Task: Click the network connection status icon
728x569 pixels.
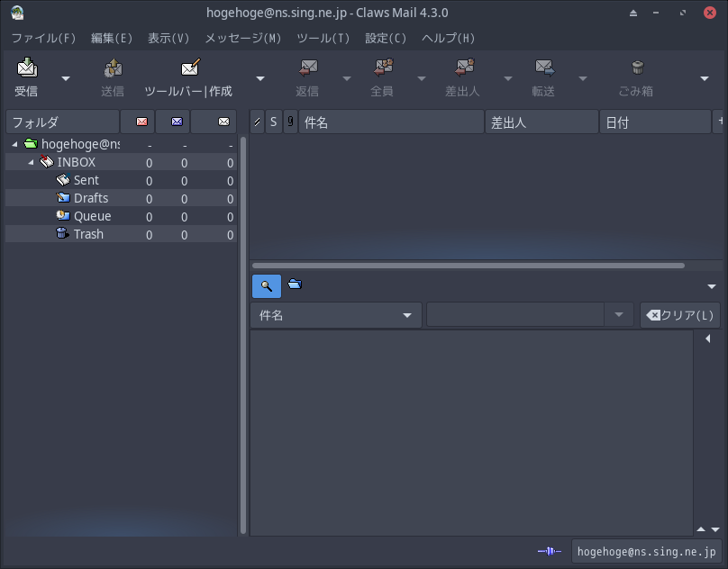Action: pyautogui.click(x=550, y=551)
